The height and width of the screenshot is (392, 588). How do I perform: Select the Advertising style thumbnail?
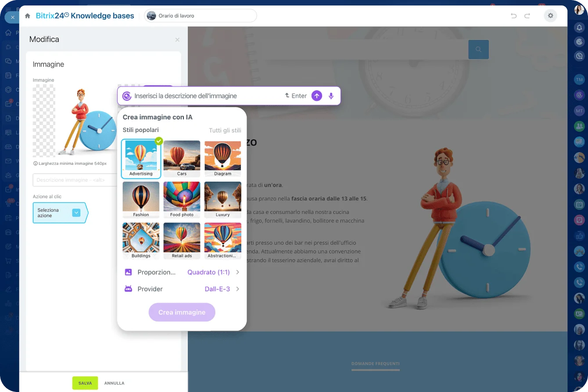coord(141,159)
